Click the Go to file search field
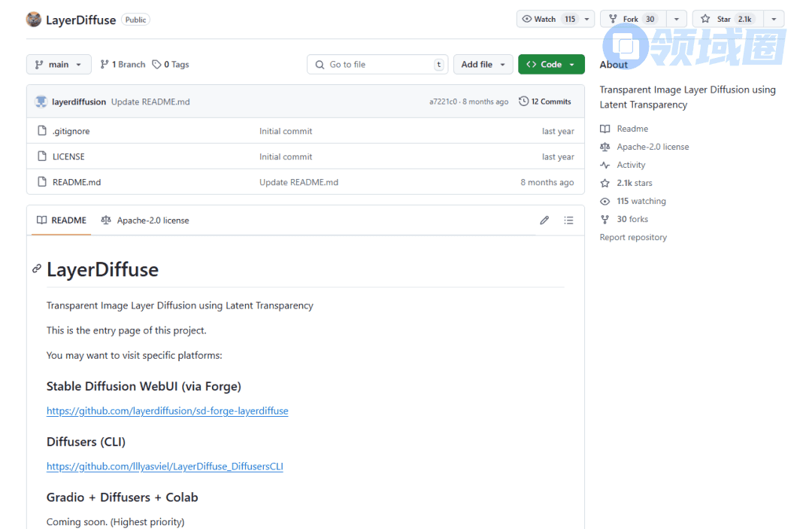The image size is (812, 529). click(x=376, y=65)
